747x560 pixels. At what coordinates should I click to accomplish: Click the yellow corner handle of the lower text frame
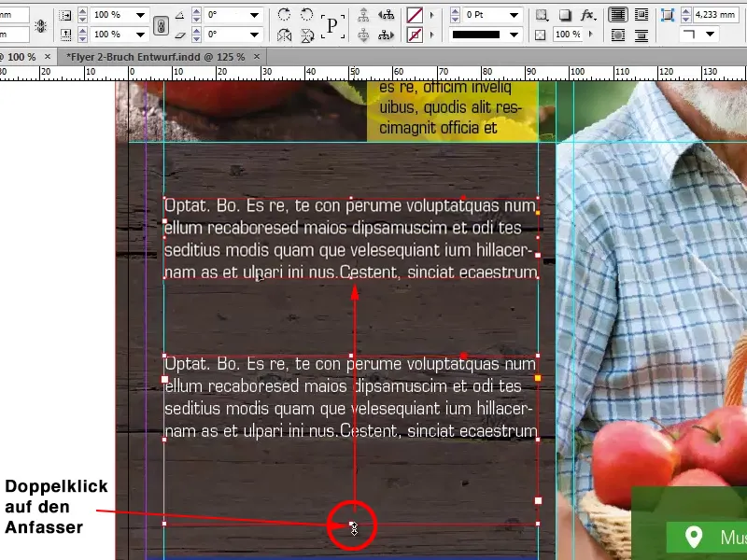click(538, 378)
